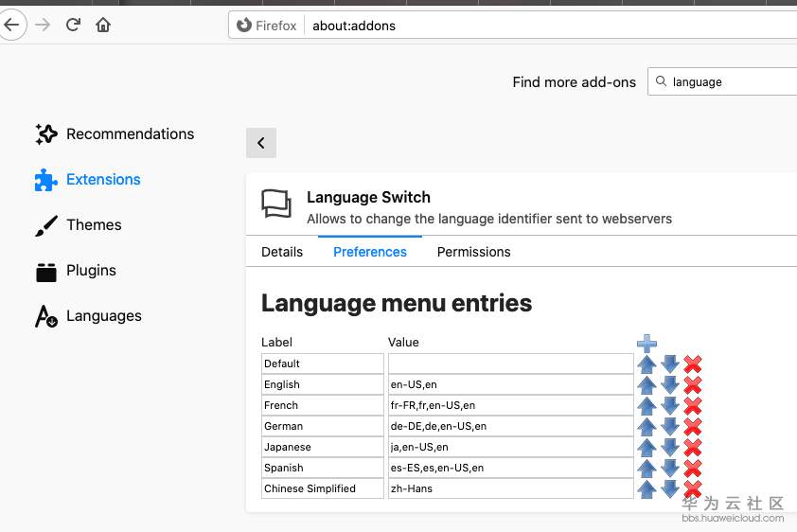The height and width of the screenshot is (532, 797).
Task: Open the Details tab
Action: pyautogui.click(x=282, y=252)
